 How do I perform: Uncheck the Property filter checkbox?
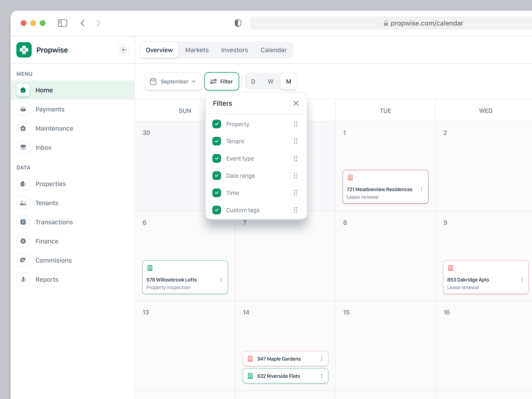(217, 124)
